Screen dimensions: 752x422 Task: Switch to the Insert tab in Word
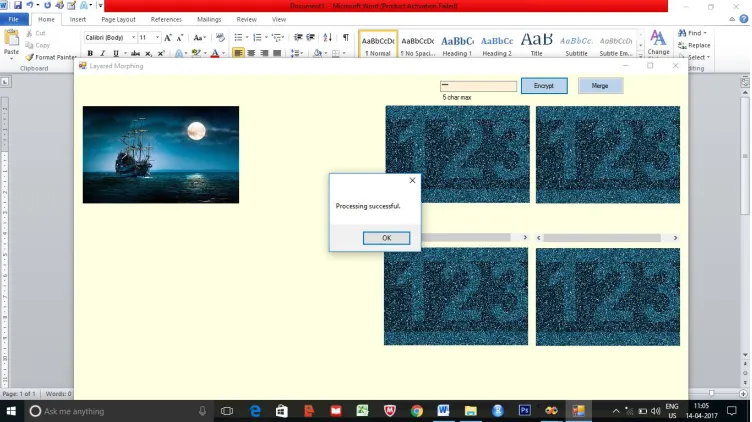point(78,19)
